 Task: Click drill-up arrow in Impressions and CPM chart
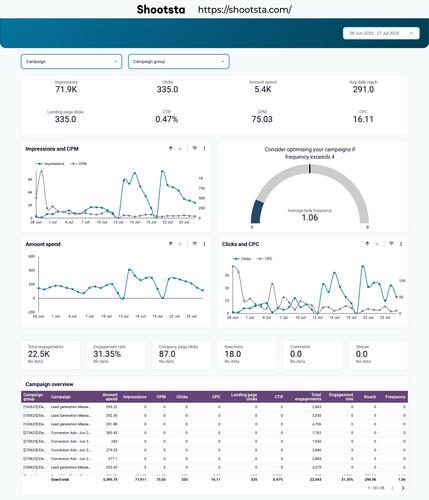click(x=171, y=148)
